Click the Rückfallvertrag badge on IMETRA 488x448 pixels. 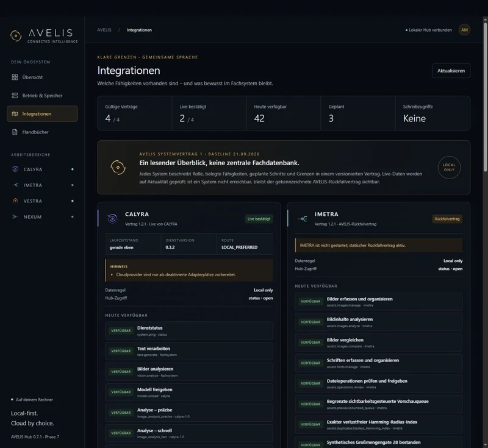coord(447,219)
